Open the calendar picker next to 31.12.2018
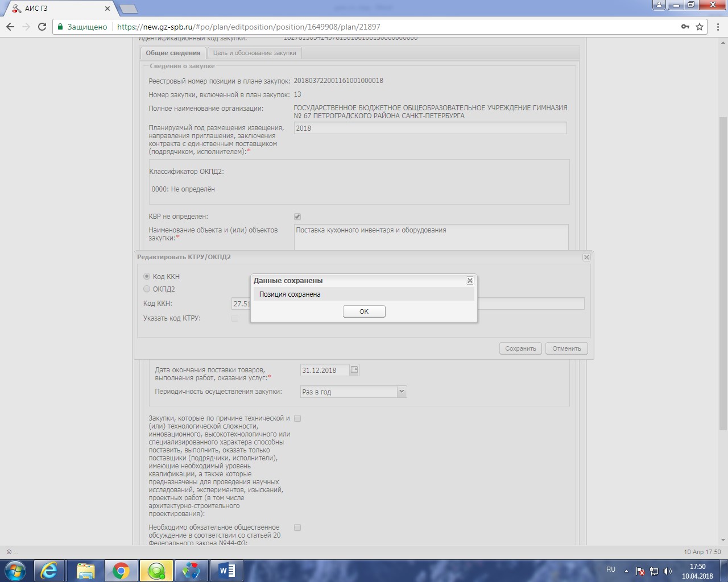Viewport: 728px width, 582px height. point(354,370)
